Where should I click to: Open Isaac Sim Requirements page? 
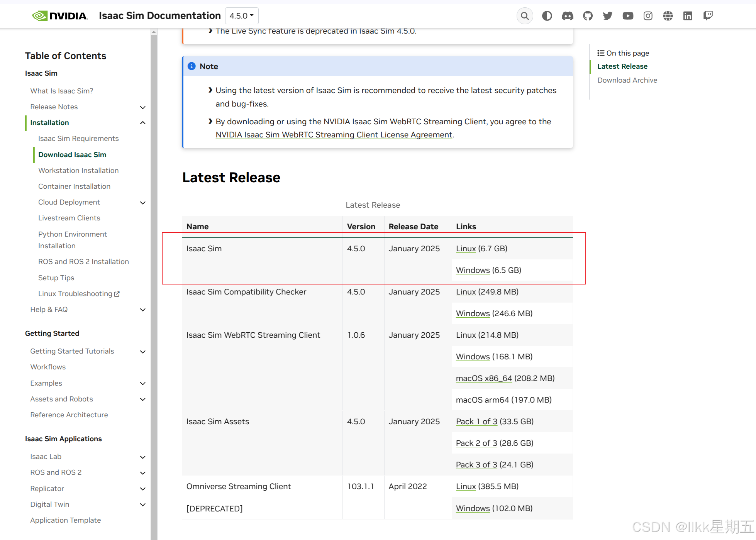click(x=78, y=139)
